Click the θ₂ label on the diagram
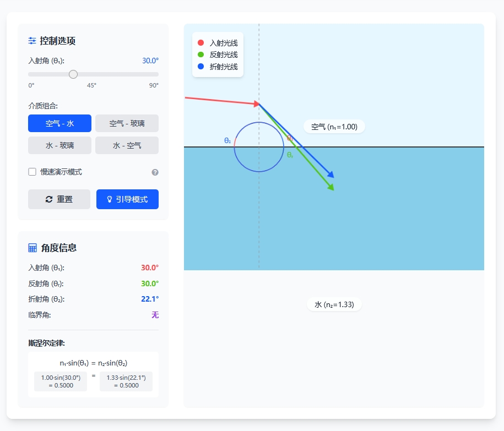Viewport: 504px width, 431px height. pos(227,141)
